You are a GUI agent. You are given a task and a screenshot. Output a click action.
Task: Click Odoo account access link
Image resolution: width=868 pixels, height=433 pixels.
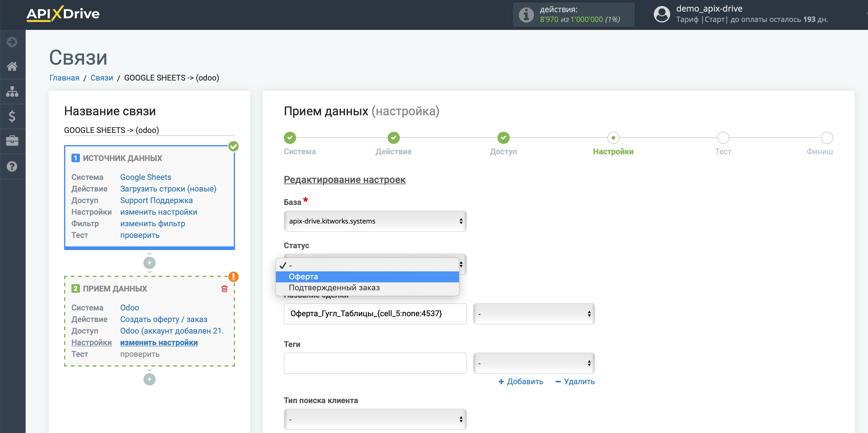pos(172,331)
